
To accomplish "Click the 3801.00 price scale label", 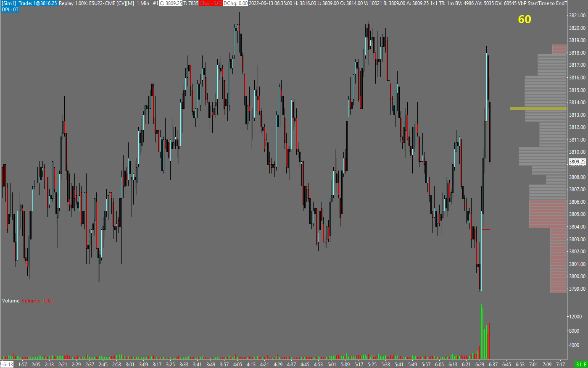I will click(577, 264).
